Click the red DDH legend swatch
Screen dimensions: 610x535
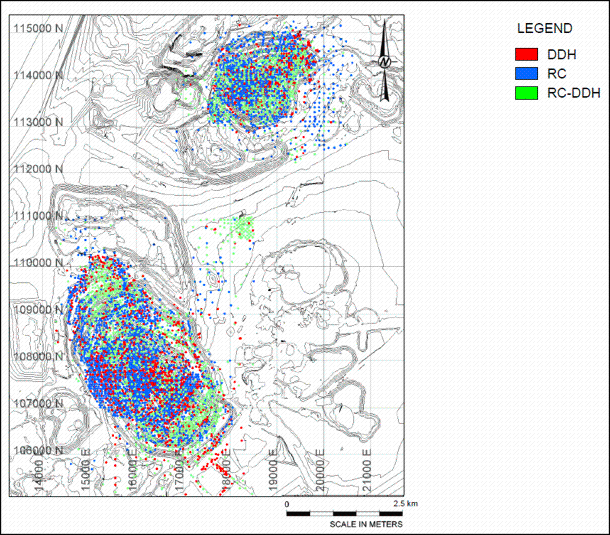(x=526, y=54)
